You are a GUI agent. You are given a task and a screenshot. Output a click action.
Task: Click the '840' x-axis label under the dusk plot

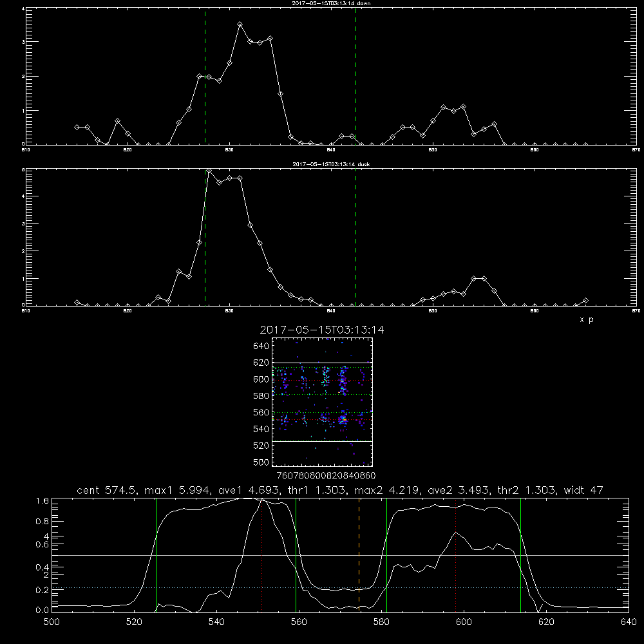click(x=332, y=311)
